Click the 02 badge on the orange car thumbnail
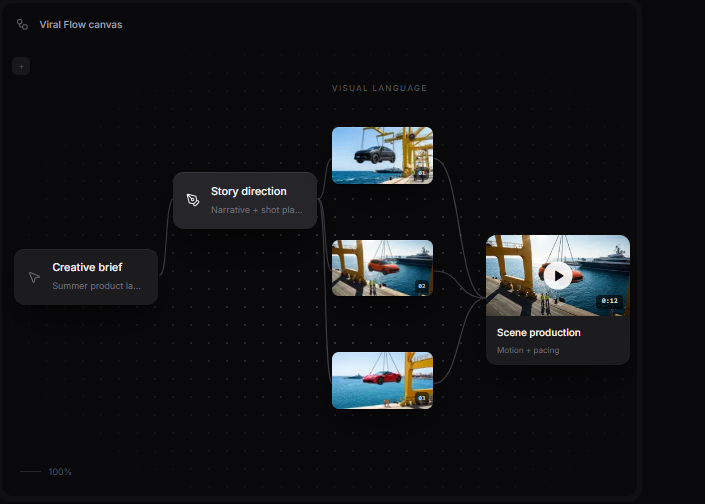705x504 pixels. click(x=422, y=286)
